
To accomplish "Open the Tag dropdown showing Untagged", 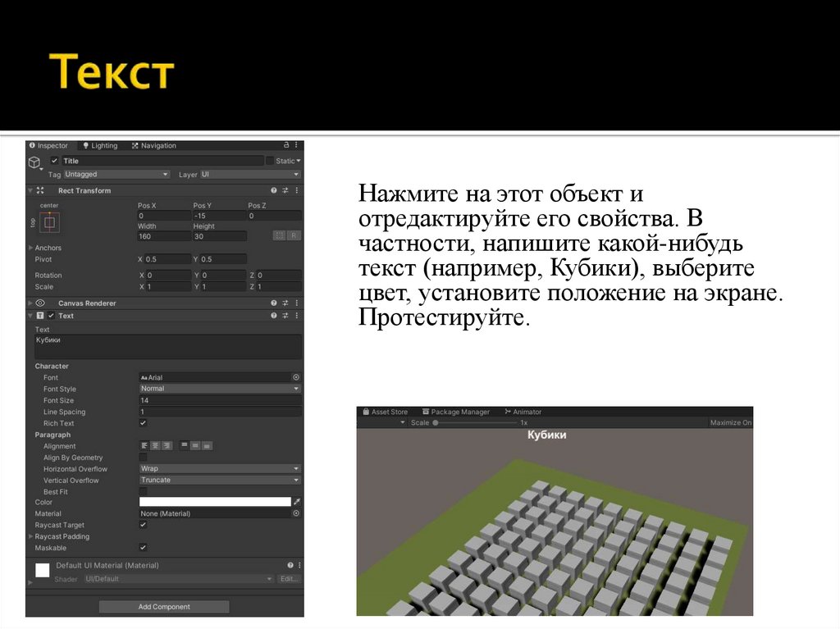I will (x=116, y=175).
